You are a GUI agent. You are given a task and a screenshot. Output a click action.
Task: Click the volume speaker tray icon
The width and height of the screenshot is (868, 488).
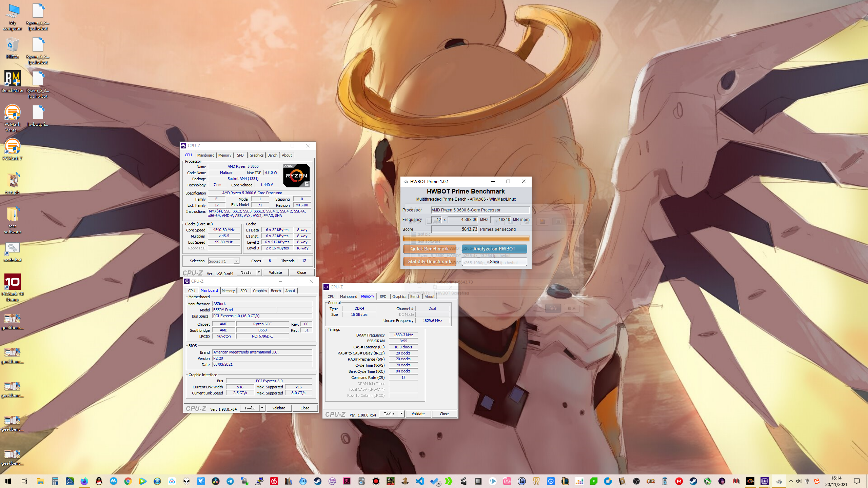(x=798, y=481)
